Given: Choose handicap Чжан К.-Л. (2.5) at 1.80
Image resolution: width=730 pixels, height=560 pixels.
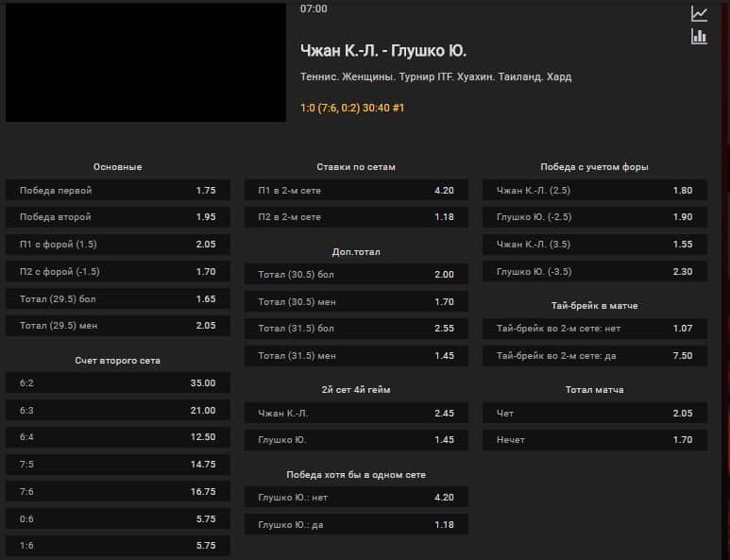Looking at the screenshot, I should click(595, 191).
